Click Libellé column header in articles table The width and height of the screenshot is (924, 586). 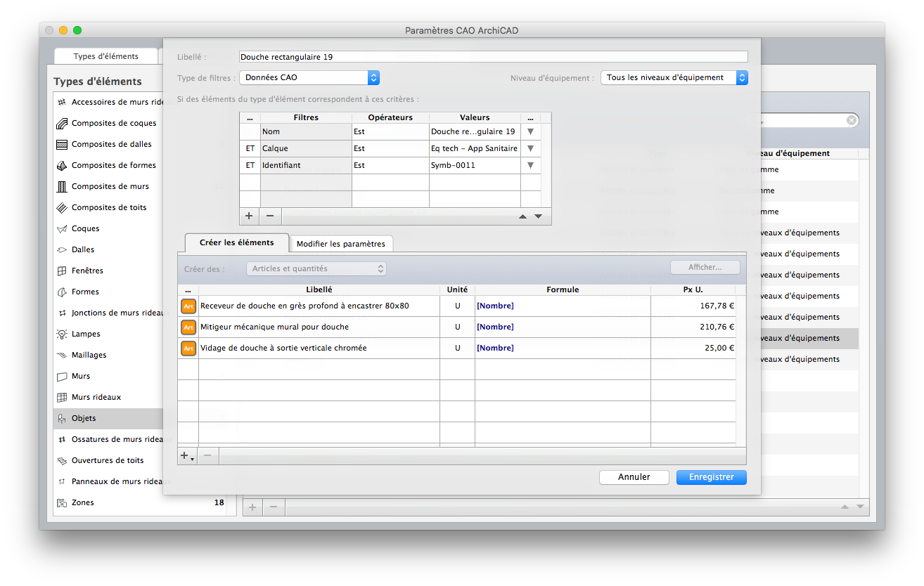tap(319, 289)
